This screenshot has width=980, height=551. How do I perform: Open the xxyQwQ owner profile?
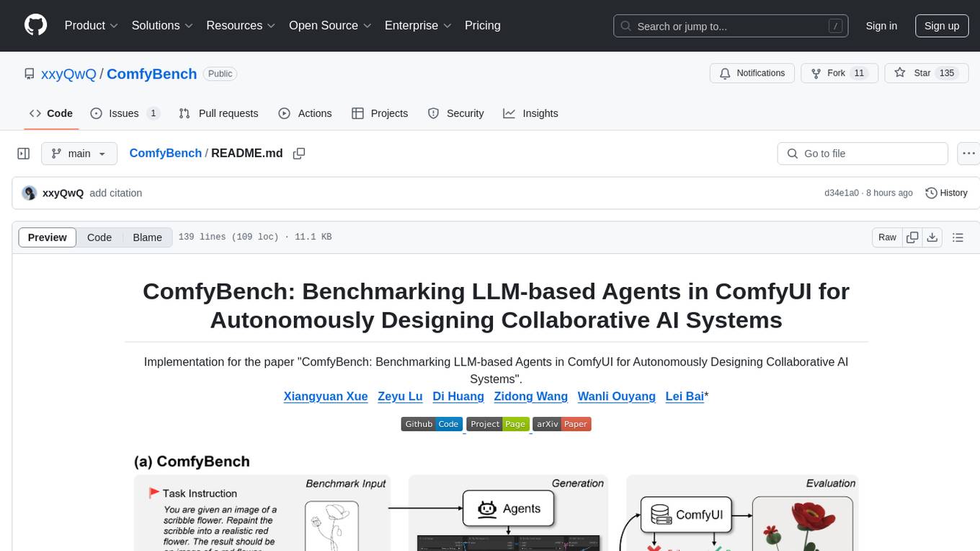click(x=69, y=74)
